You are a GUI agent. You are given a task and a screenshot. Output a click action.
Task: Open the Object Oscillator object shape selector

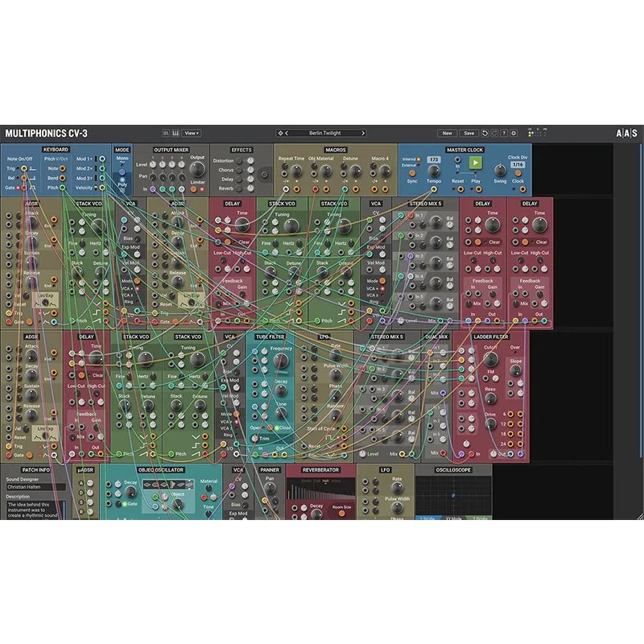click(168, 485)
